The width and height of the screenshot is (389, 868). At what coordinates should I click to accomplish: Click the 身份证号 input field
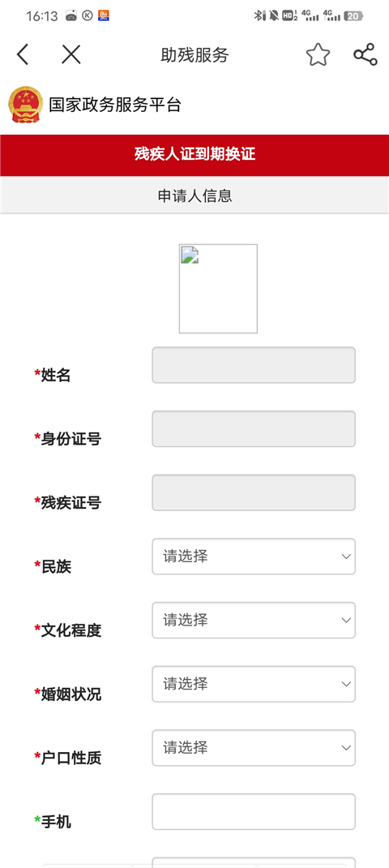coord(254,429)
